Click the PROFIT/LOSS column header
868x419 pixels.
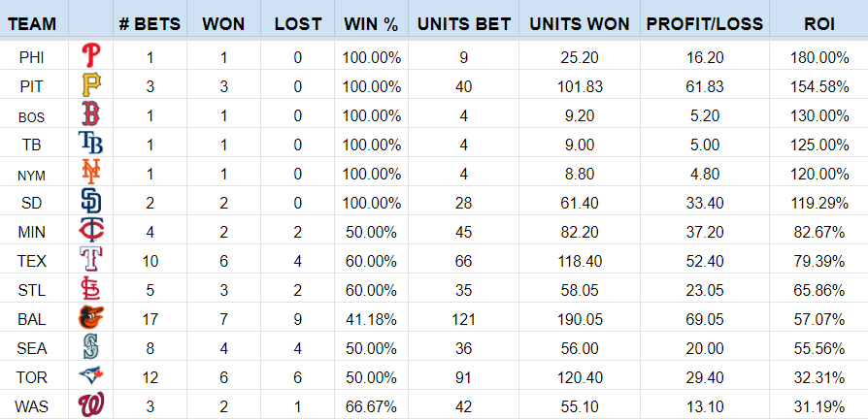705,24
